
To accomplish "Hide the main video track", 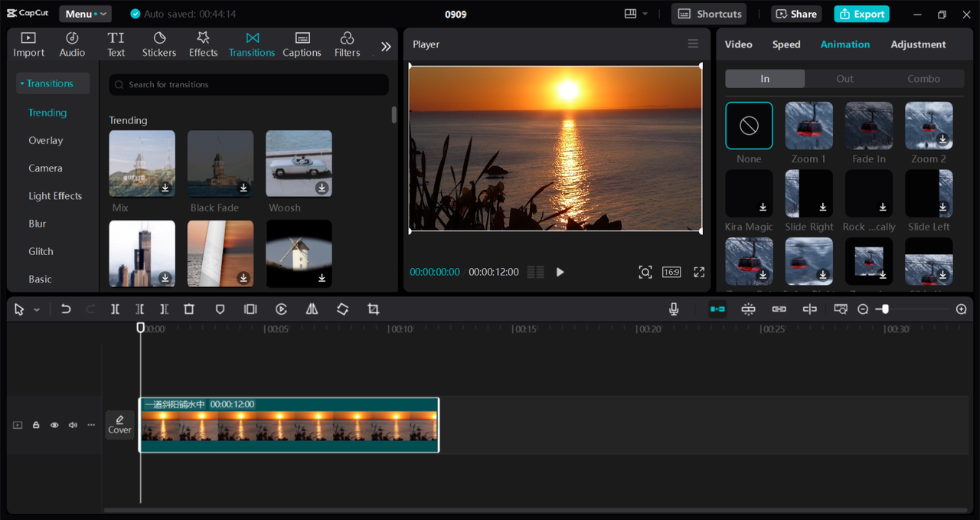I will pyautogui.click(x=54, y=425).
